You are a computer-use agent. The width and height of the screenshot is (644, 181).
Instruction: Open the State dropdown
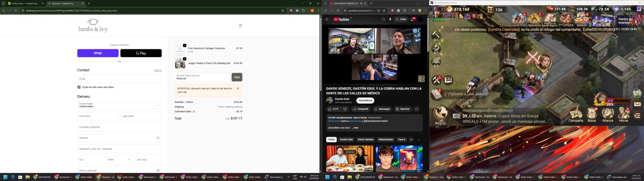119,160
